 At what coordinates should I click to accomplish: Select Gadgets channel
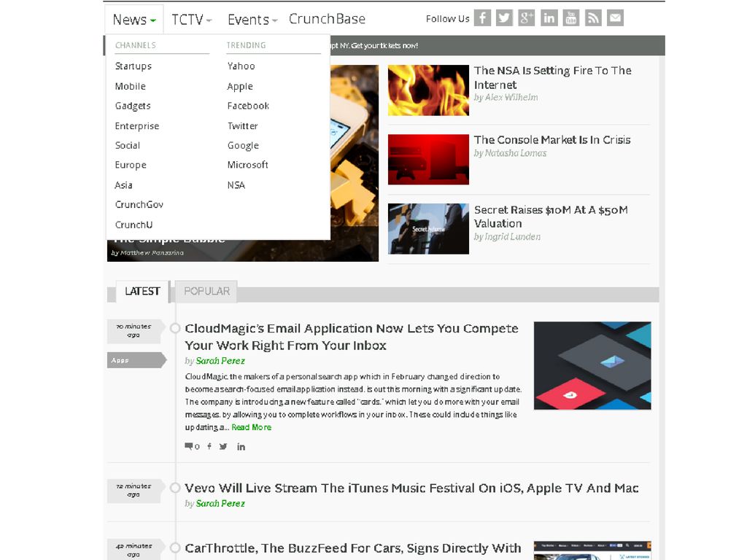click(133, 106)
